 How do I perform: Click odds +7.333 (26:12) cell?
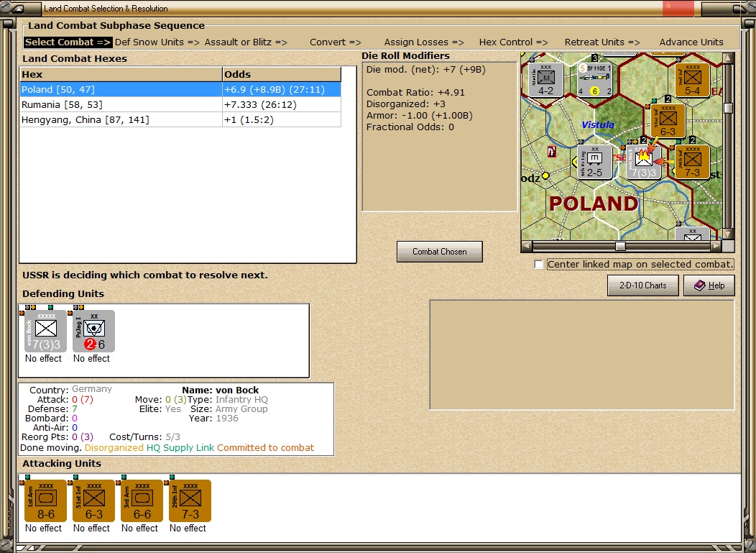tap(282, 105)
